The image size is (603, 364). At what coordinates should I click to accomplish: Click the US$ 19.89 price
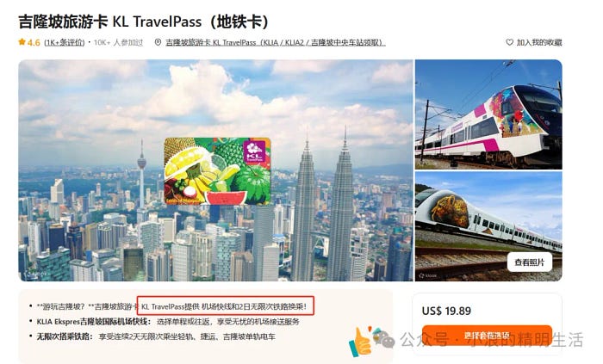coord(446,311)
